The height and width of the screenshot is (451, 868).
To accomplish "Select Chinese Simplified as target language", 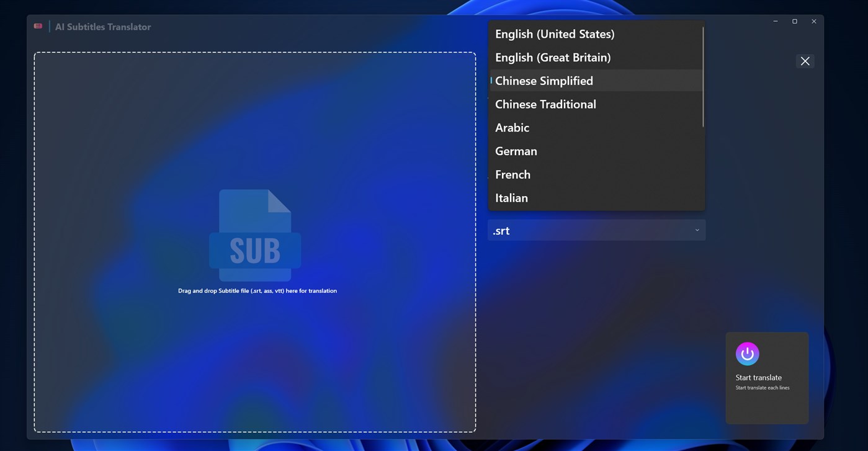I will coord(544,80).
